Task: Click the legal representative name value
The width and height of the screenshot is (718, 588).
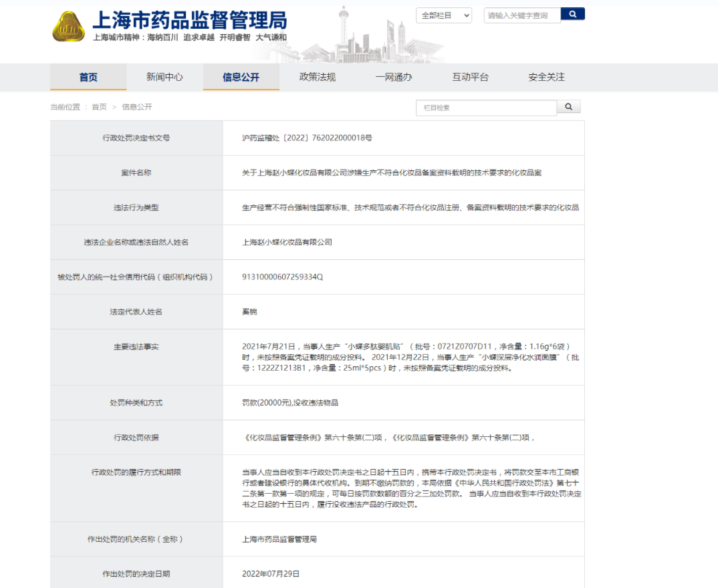Action: 249,312
